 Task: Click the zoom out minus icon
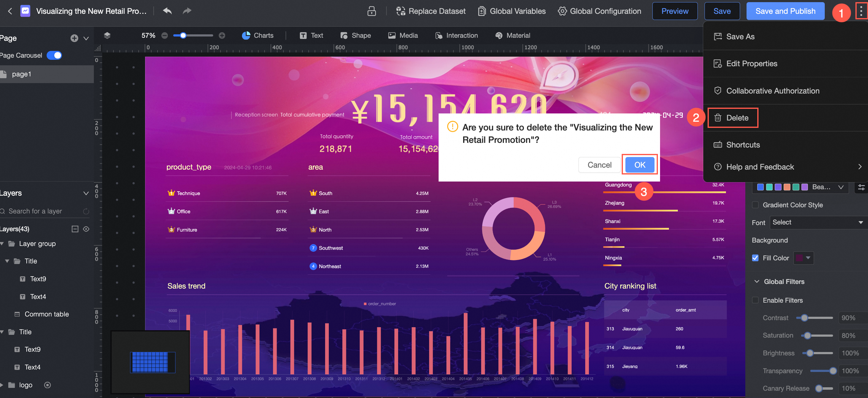(164, 35)
